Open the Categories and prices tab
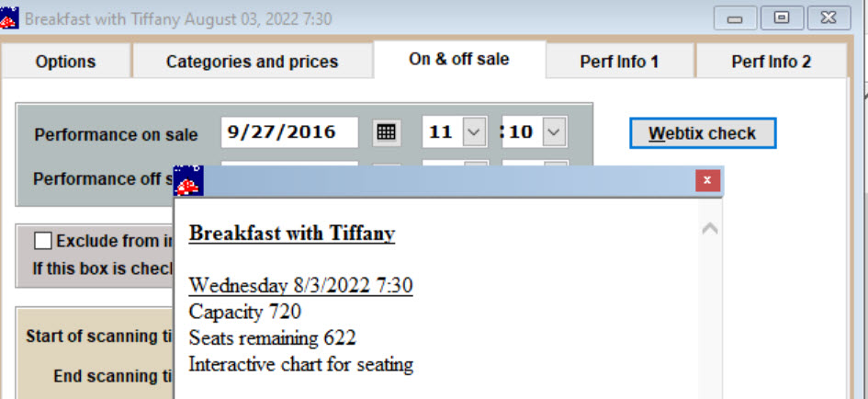Screen dimensions: 868x399 coord(252,62)
